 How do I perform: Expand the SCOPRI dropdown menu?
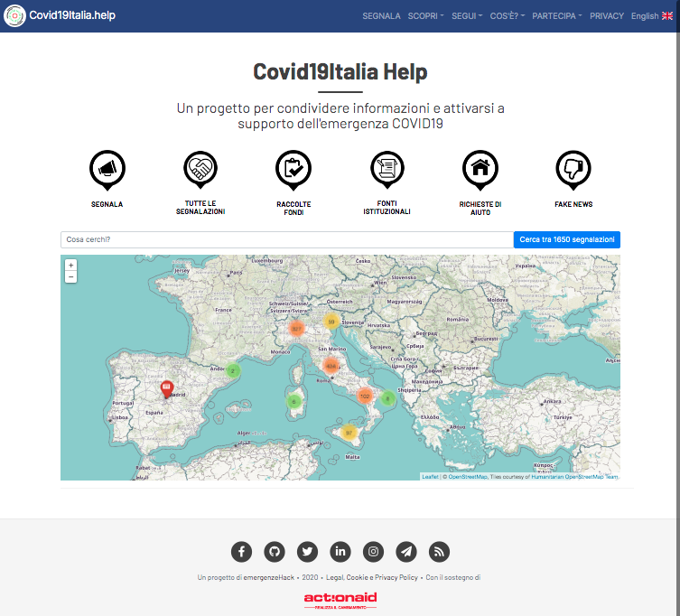coord(425,16)
